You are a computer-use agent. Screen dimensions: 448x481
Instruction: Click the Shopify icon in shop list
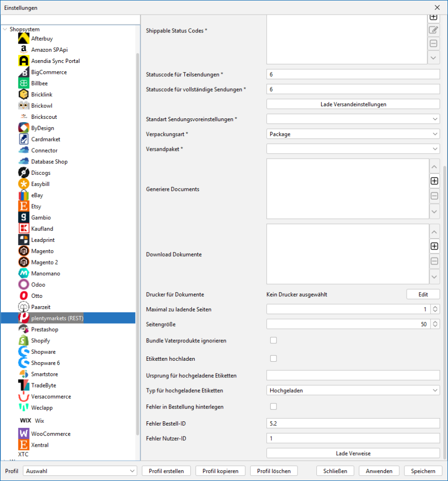pyautogui.click(x=24, y=341)
